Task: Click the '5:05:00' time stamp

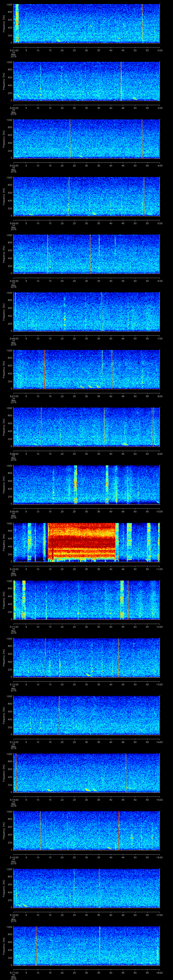Action: pos(14,281)
